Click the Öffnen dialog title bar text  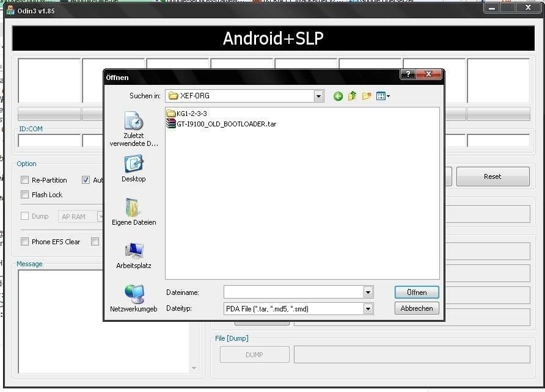[x=117, y=78]
